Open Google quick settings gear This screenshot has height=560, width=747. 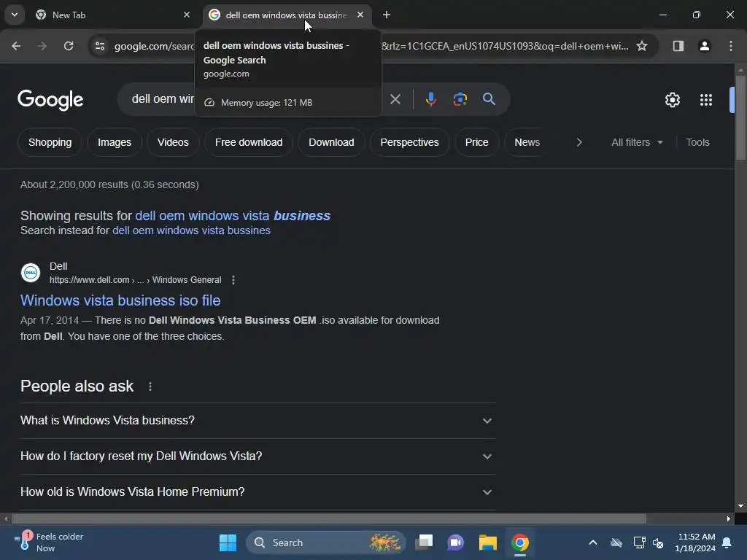coord(672,99)
